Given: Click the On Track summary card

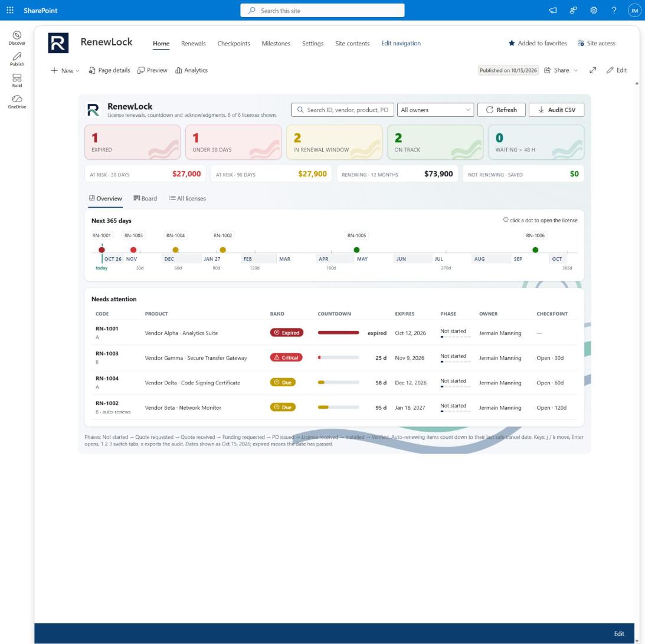Looking at the screenshot, I should click(x=435, y=142).
